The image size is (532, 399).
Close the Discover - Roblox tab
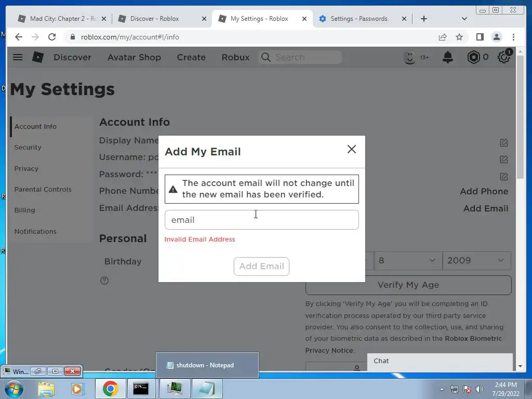204,19
